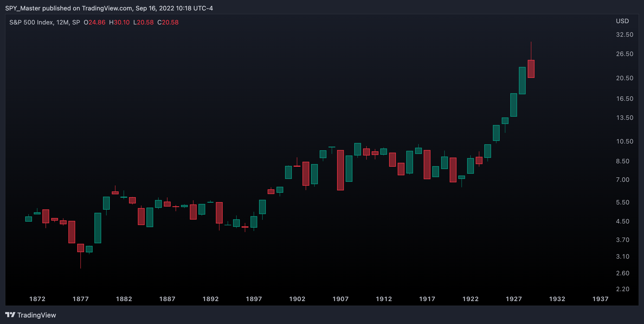The width and height of the screenshot is (644, 324).
Task: Click the 5.50 price axis label
Action: click(623, 202)
